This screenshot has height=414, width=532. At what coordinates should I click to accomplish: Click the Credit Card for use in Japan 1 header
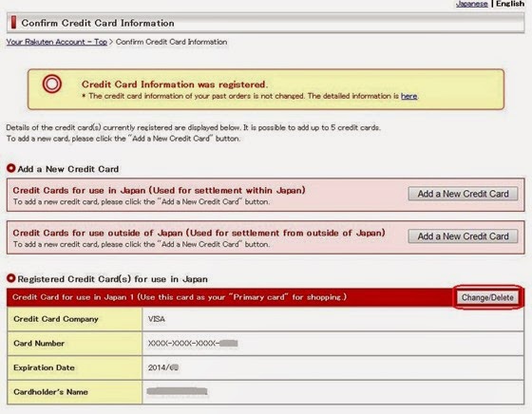pyautogui.click(x=180, y=297)
